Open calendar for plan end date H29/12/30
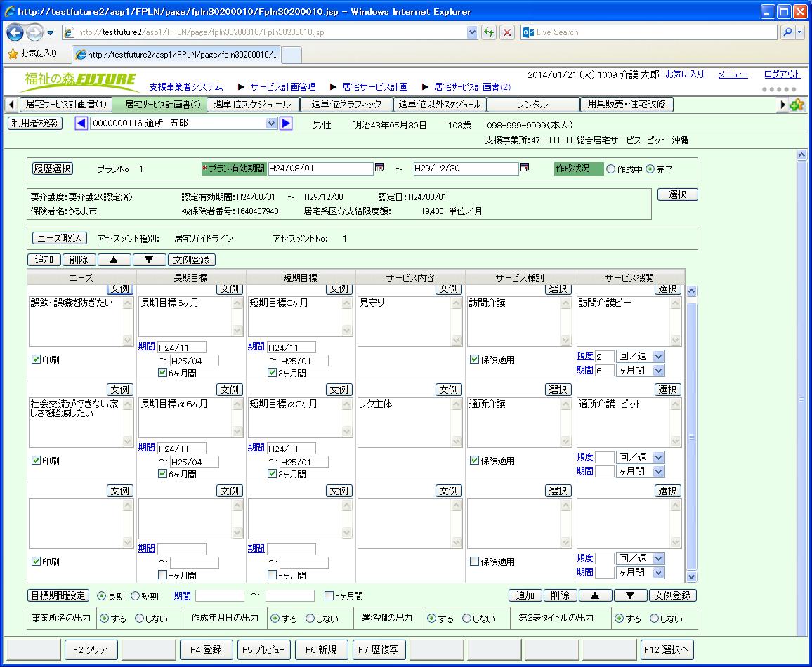The width and height of the screenshot is (812, 667). [525, 168]
